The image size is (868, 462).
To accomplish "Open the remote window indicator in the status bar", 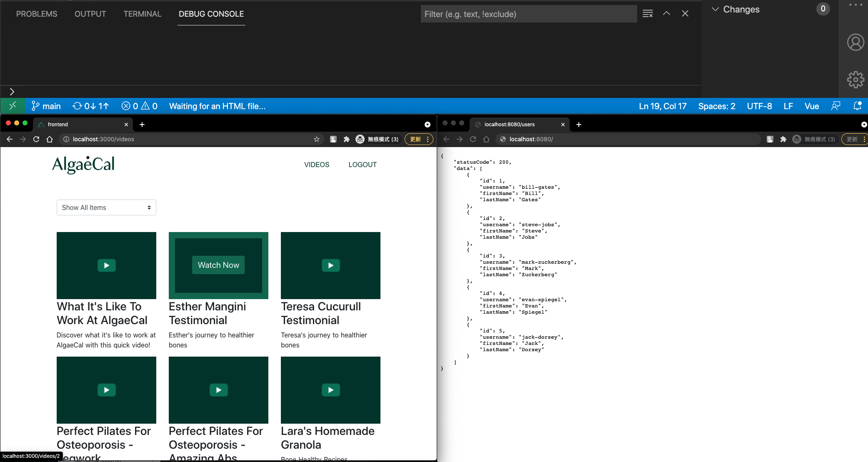I will point(13,106).
